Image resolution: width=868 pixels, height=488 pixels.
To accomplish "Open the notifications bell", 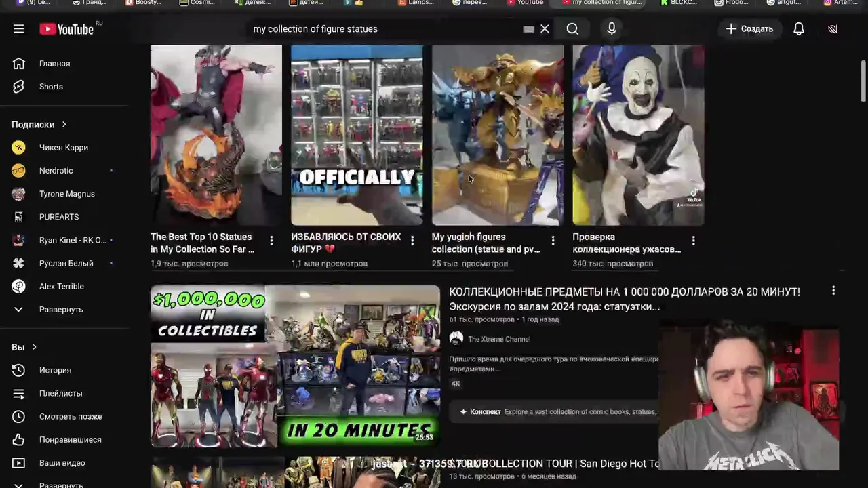I will tap(799, 29).
